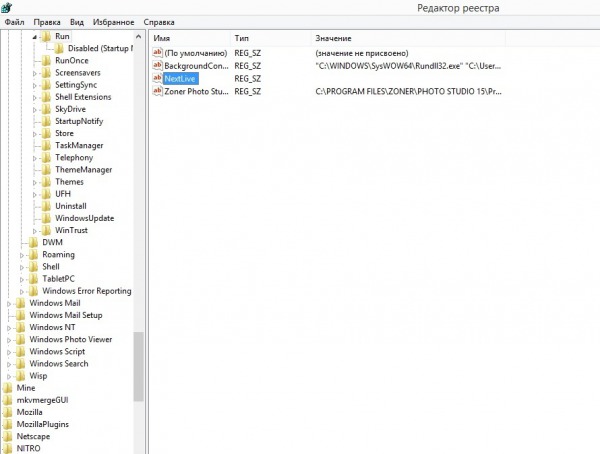
Task: Select the Themes tree key label
Action: (x=69, y=182)
